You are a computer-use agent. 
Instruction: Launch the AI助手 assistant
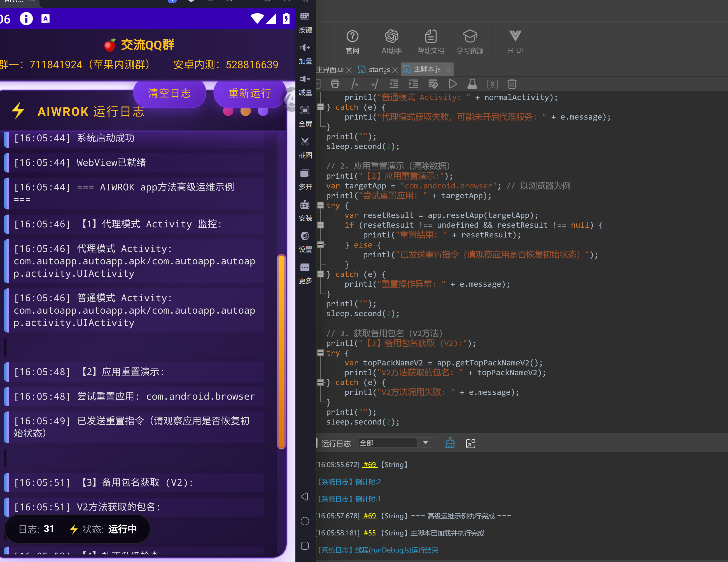tap(392, 42)
